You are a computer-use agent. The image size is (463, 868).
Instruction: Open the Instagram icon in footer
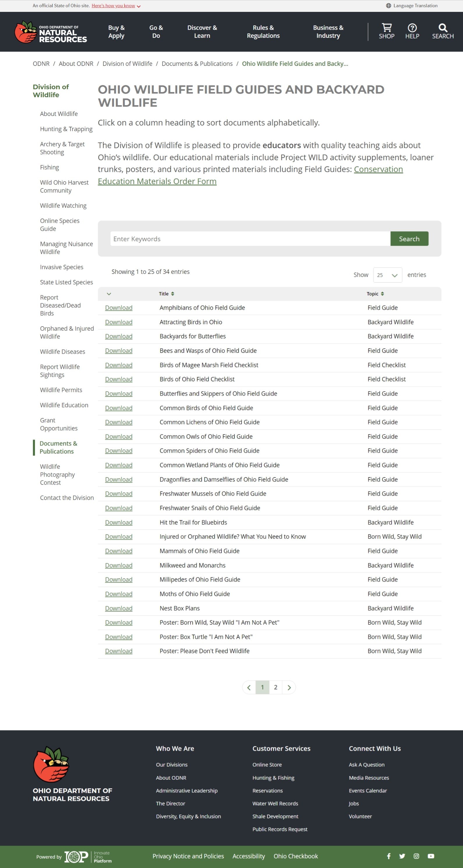[416, 856]
